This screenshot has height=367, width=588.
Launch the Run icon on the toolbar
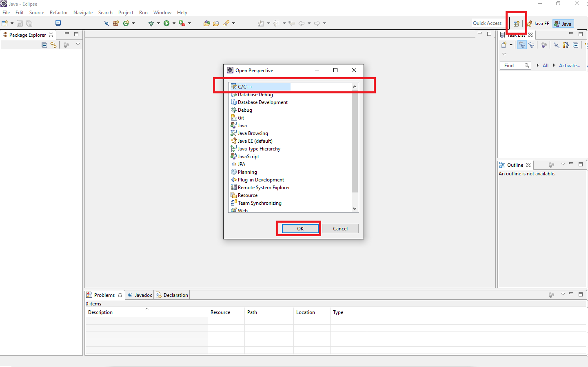click(166, 23)
